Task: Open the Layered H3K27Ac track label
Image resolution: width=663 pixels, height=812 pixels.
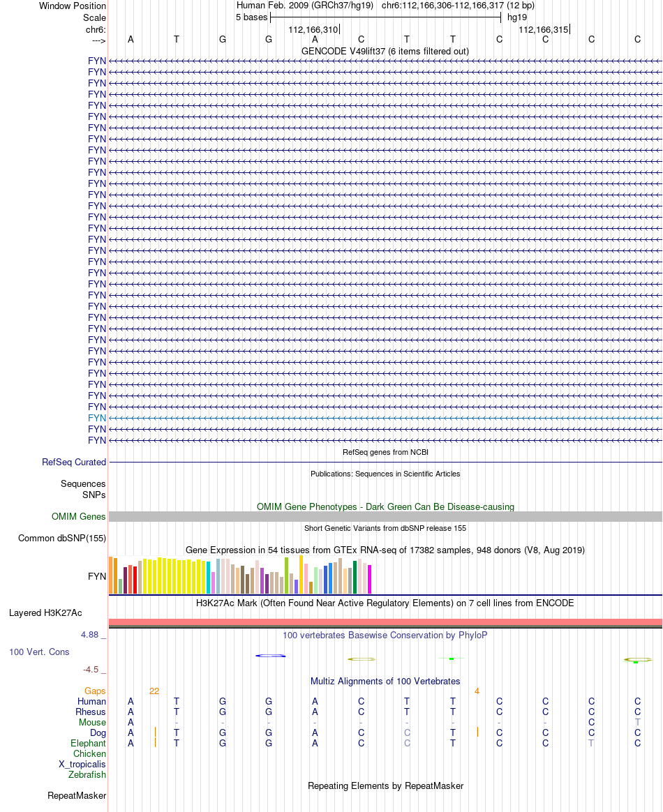Action: (45, 612)
